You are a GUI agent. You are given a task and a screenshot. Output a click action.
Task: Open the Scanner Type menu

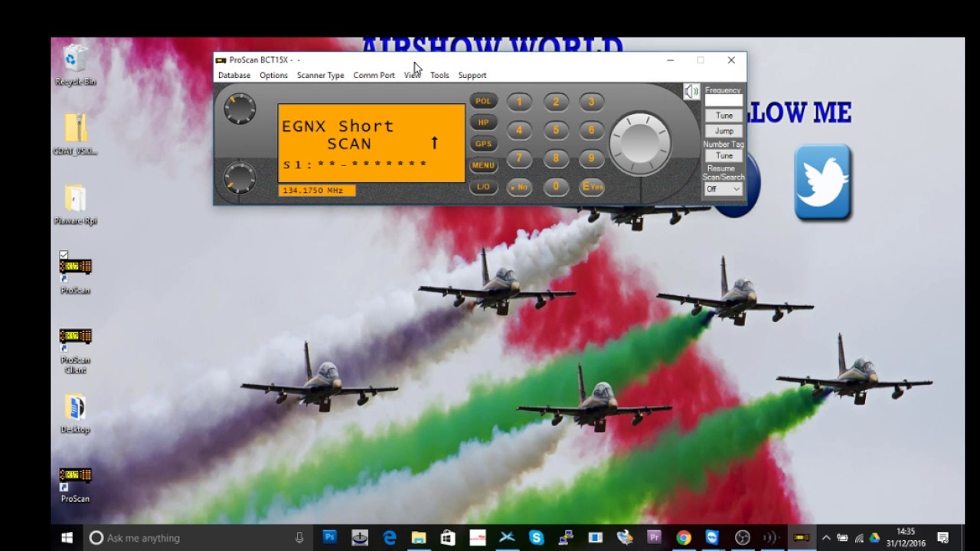[320, 75]
